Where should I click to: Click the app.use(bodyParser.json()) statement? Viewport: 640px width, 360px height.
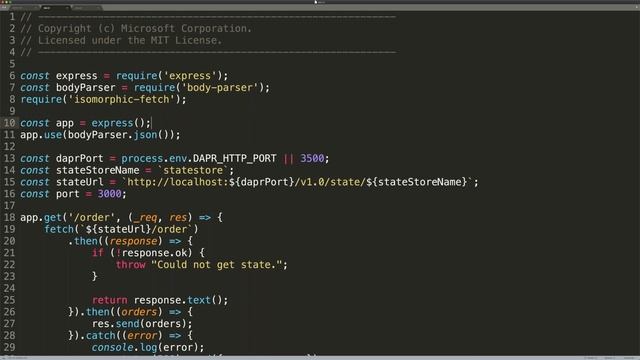(x=100, y=135)
